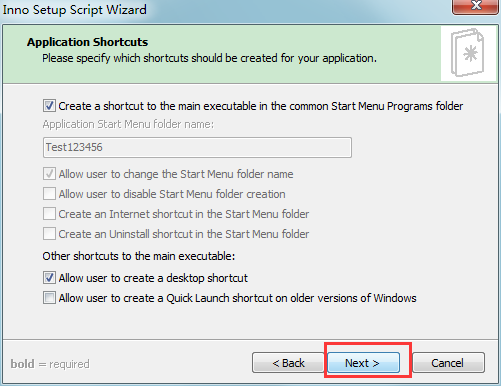Cancel the Inno Setup Script Wizard
Viewport: 501px width, 386px height.
449,363
